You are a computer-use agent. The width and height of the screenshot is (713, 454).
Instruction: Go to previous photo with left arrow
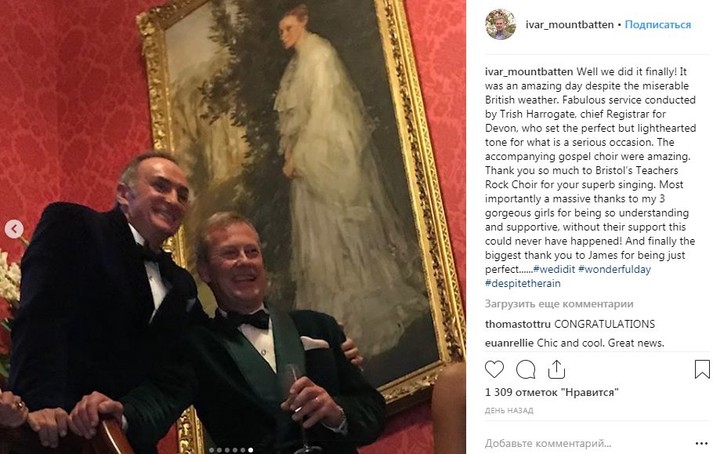click(14, 229)
